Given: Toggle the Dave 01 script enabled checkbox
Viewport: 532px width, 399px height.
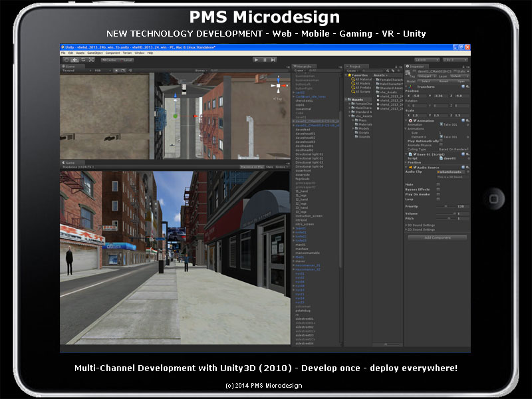Looking at the screenshot, I should 415,154.
